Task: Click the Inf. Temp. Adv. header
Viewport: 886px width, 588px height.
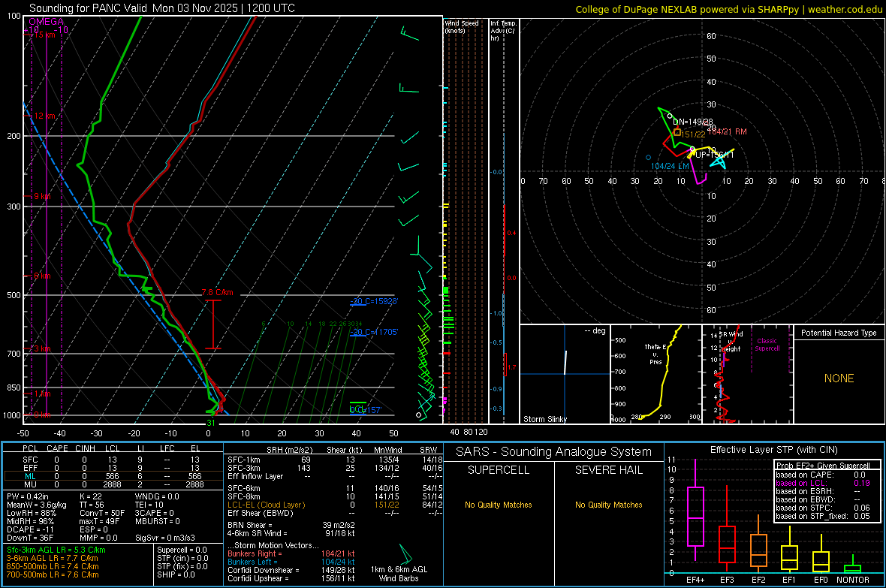Action: pos(503,31)
